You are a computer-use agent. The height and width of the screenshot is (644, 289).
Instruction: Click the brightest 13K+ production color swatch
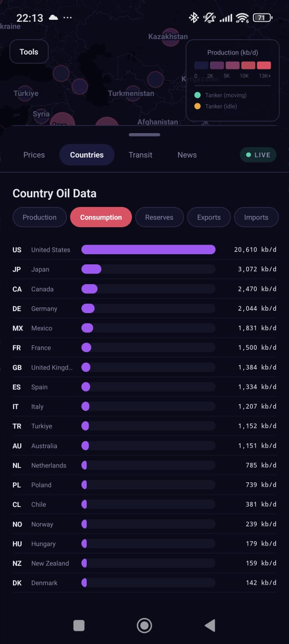264,65
